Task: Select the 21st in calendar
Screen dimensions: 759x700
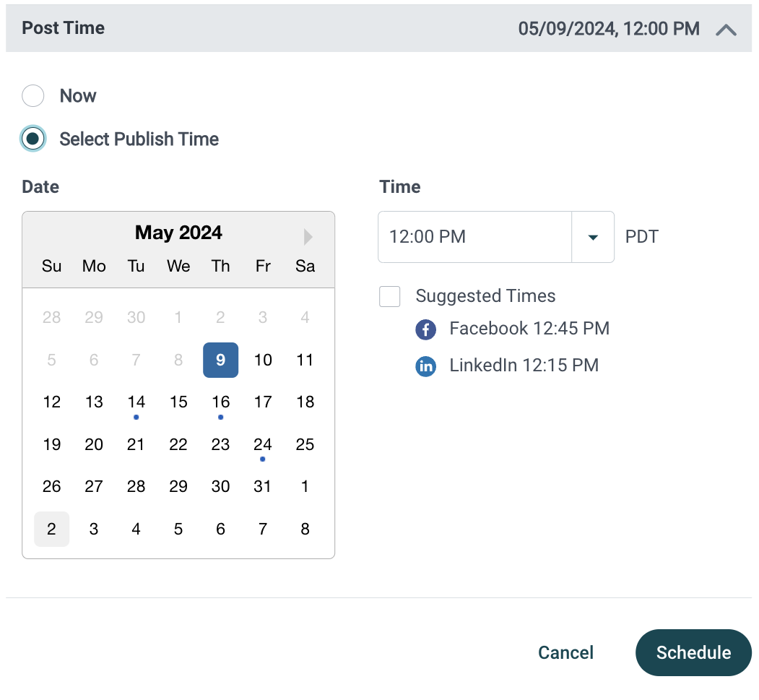Action: (136, 444)
